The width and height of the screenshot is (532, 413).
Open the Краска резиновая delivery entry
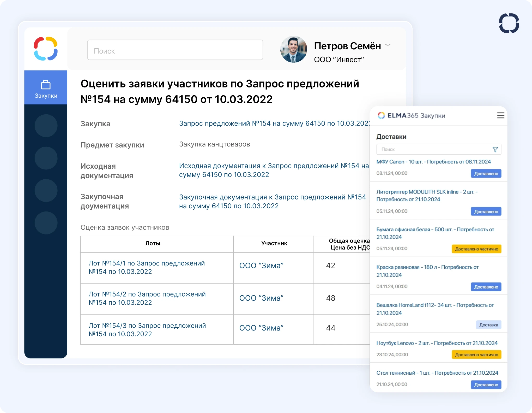point(427,271)
